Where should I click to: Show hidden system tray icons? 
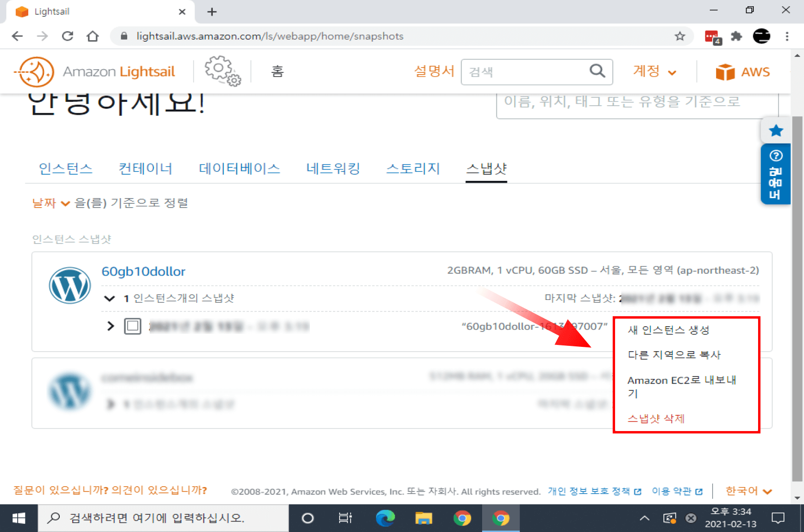[x=644, y=518]
